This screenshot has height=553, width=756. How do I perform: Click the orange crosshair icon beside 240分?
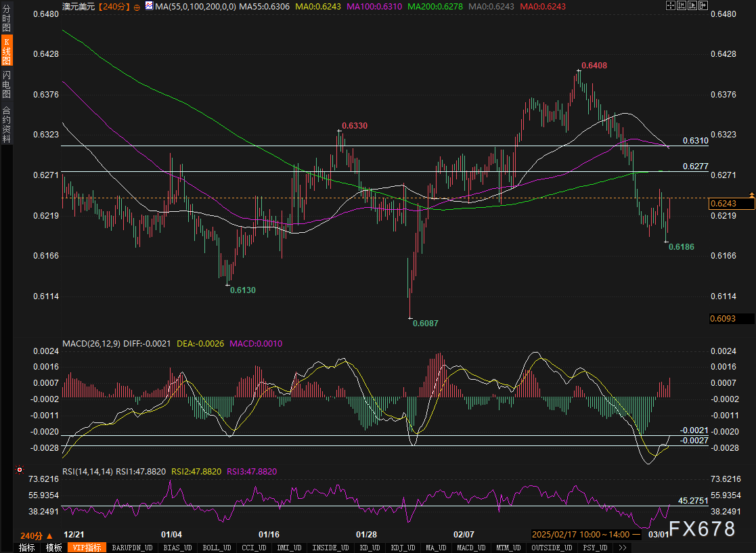click(x=137, y=6)
